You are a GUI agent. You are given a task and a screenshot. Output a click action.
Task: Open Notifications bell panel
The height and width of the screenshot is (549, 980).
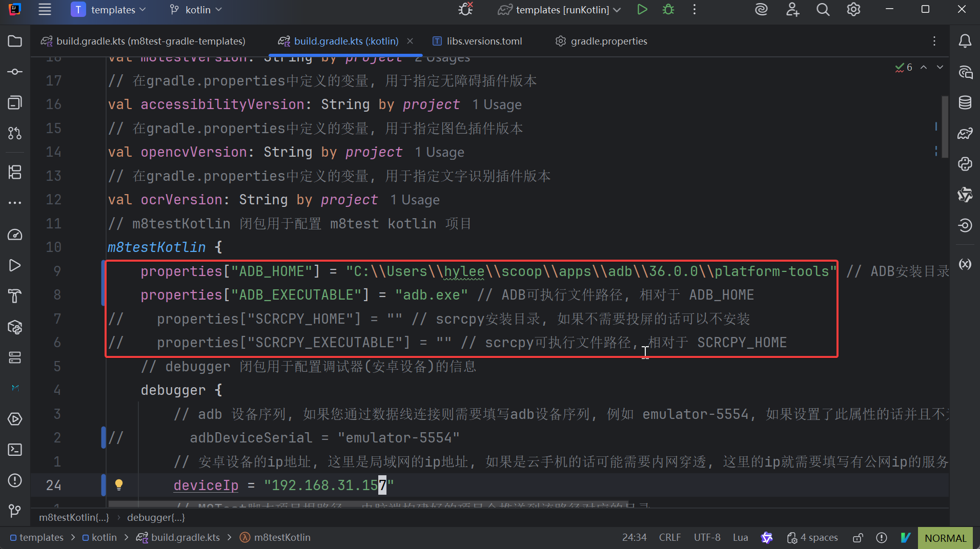965,41
